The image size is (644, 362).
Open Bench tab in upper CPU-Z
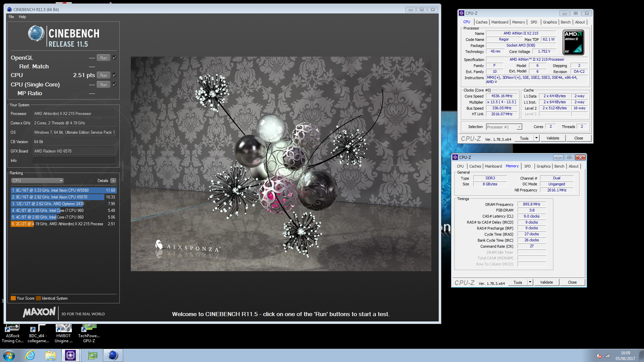coord(566,22)
